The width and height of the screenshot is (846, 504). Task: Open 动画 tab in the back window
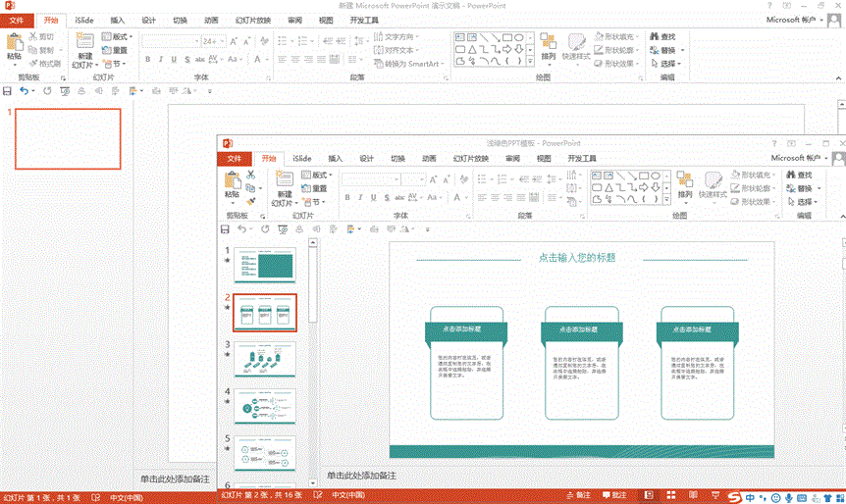pyautogui.click(x=211, y=20)
